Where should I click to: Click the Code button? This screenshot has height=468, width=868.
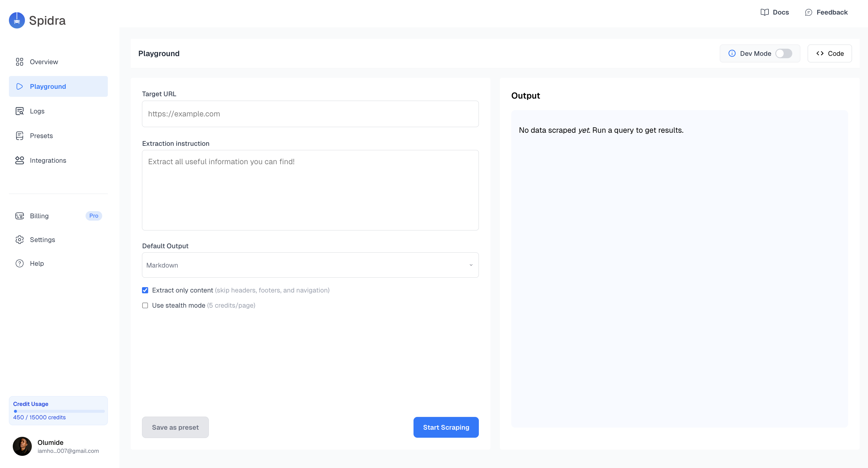tap(830, 53)
